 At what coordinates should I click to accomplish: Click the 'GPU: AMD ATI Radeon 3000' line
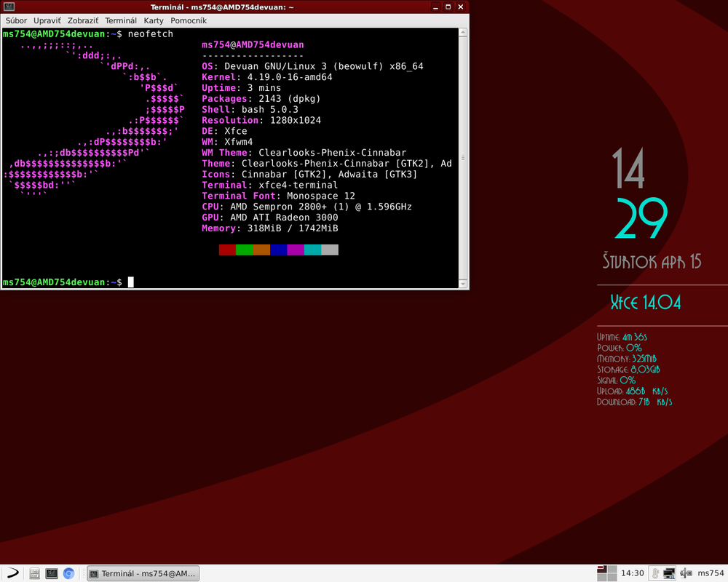270,218
